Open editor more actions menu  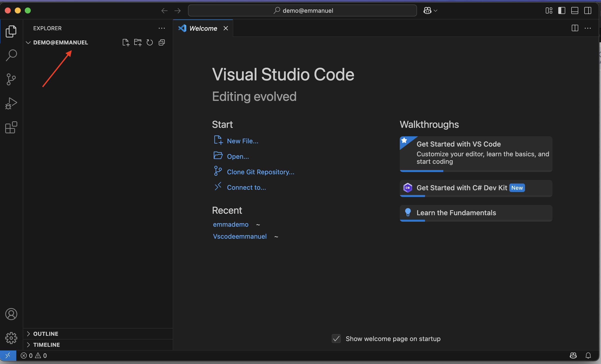pos(588,28)
